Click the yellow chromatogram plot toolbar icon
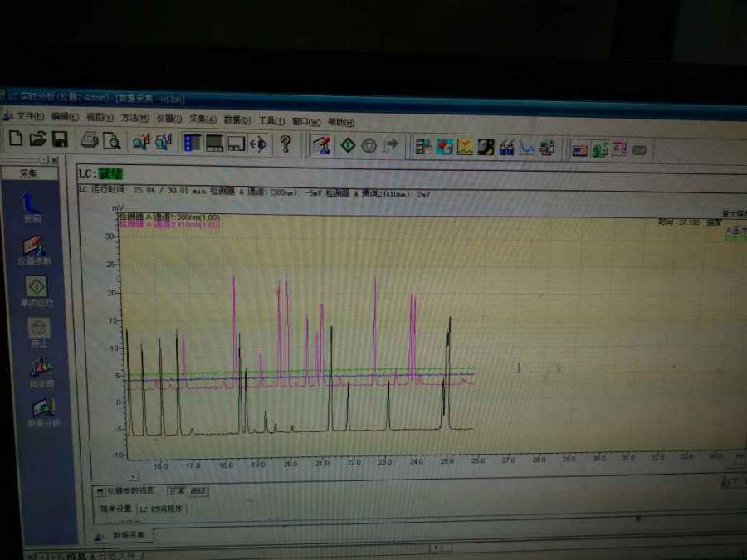 [466, 147]
